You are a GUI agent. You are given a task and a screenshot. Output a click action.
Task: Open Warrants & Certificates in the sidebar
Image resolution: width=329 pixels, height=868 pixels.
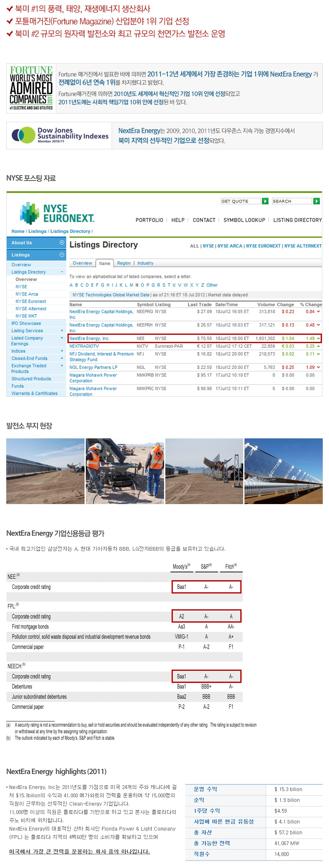pos(35,393)
